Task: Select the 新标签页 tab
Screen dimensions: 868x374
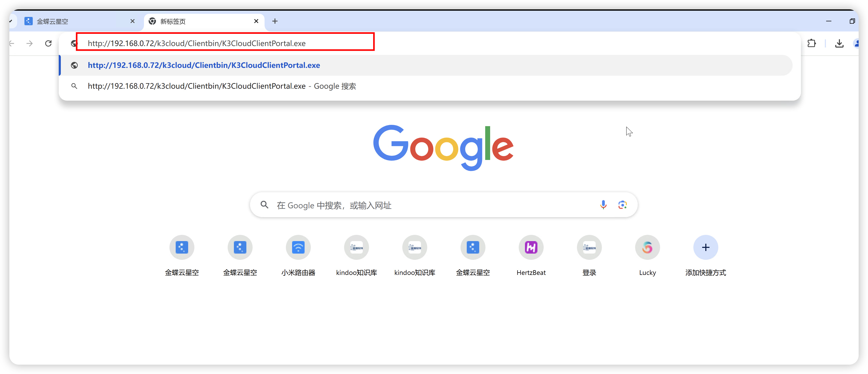Action: [x=204, y=21]
